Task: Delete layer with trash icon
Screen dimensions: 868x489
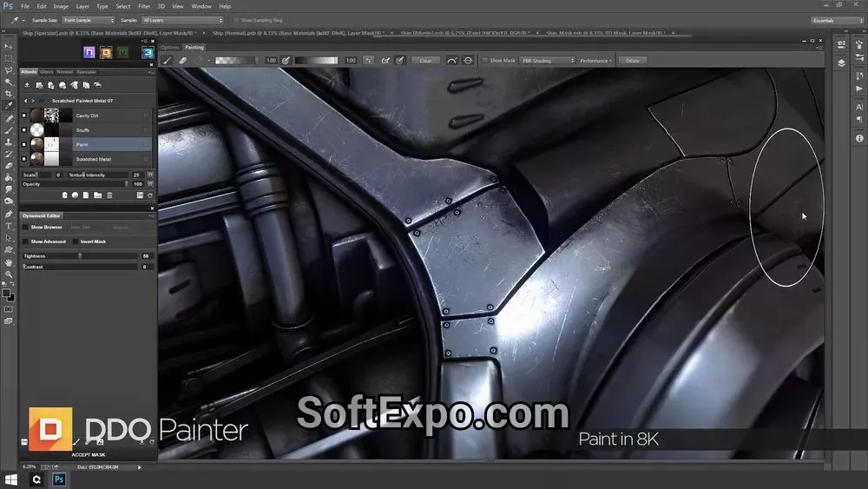Action: point(109,195)
